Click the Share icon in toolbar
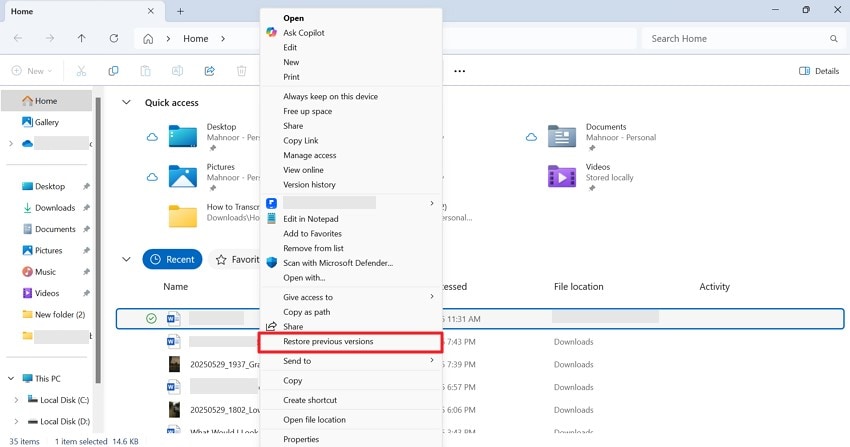The height and width of the screenshot is (447, 850). [x=209, y=71]
